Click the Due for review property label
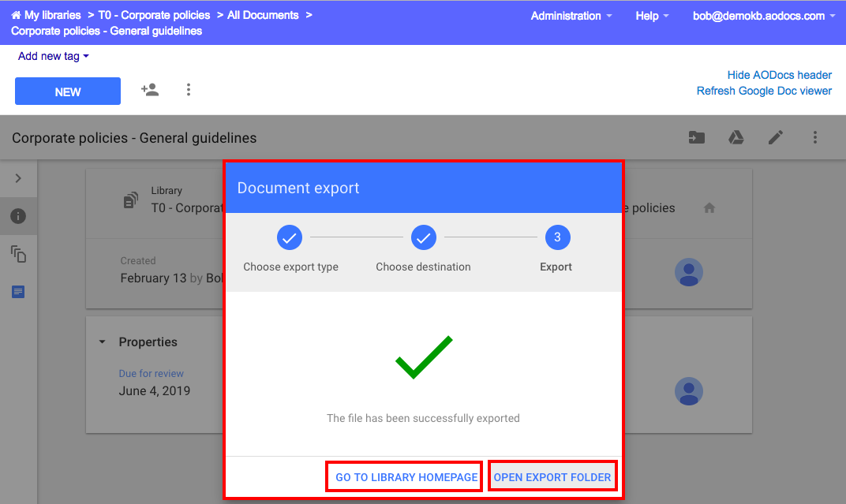Viewport: 846px width, 504px height. coord(151,374)
